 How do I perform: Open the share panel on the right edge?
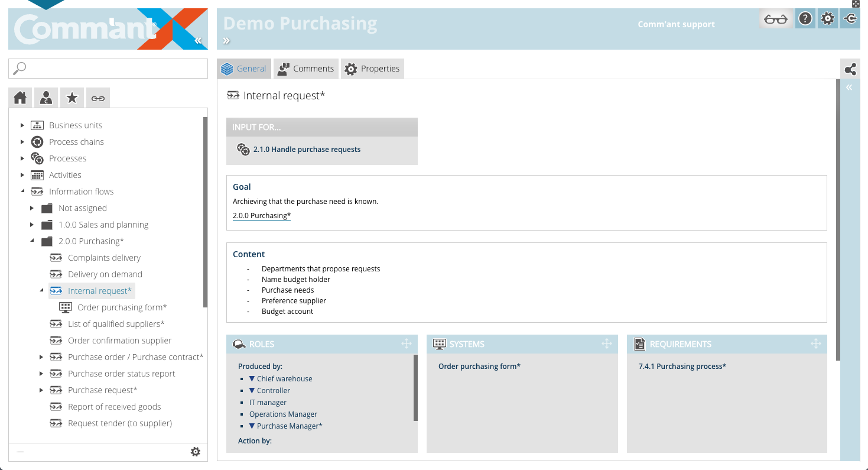point(850,69)
